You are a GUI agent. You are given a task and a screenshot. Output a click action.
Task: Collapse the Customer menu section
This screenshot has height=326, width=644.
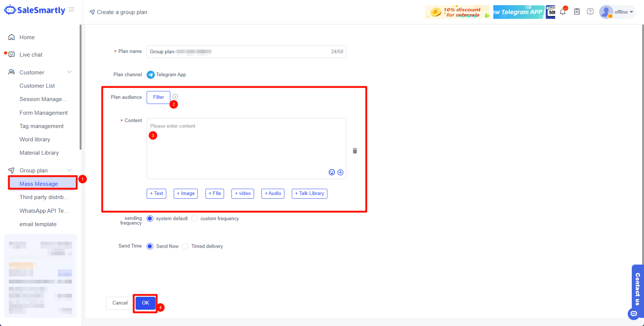click(69, 72)
